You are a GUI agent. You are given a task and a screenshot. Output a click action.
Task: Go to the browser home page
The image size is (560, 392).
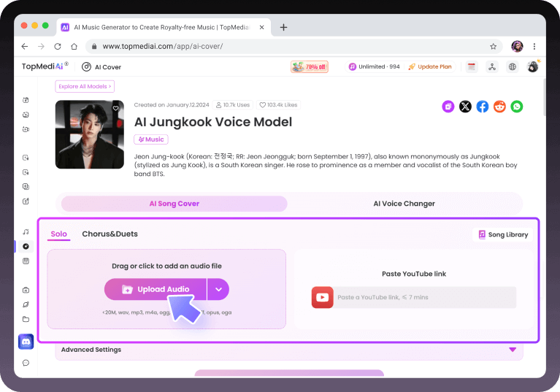click(74, 47)
